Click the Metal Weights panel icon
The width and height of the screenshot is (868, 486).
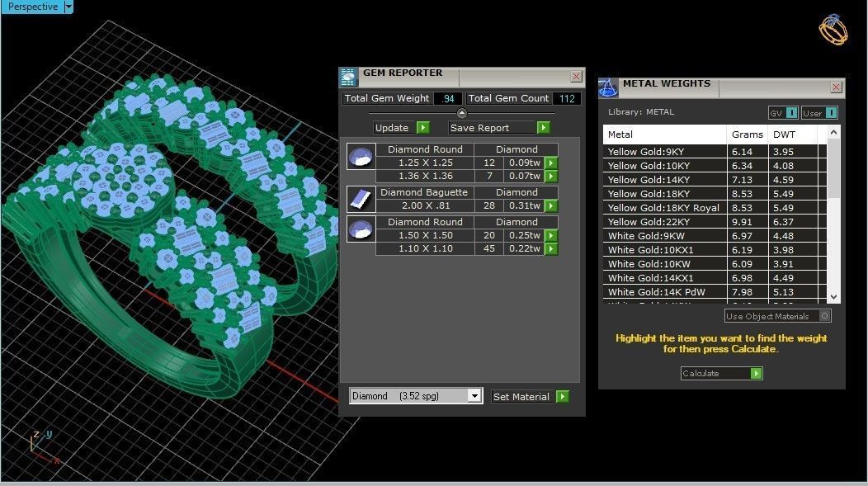pyautogui.click(x=608, y=87)
